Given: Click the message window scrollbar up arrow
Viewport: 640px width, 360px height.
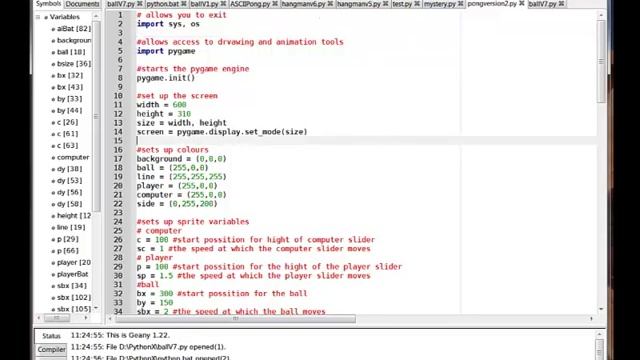Looking at the screenshot, I should 600,335.
